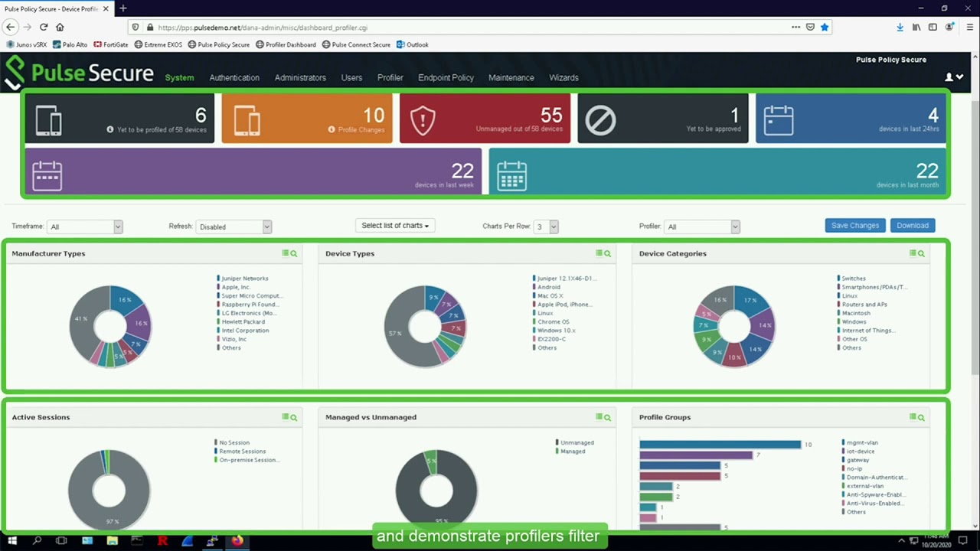This screenshot has width=980, height=551.
Task: Open Firefox hamburger menu
Action: point(969,27)
